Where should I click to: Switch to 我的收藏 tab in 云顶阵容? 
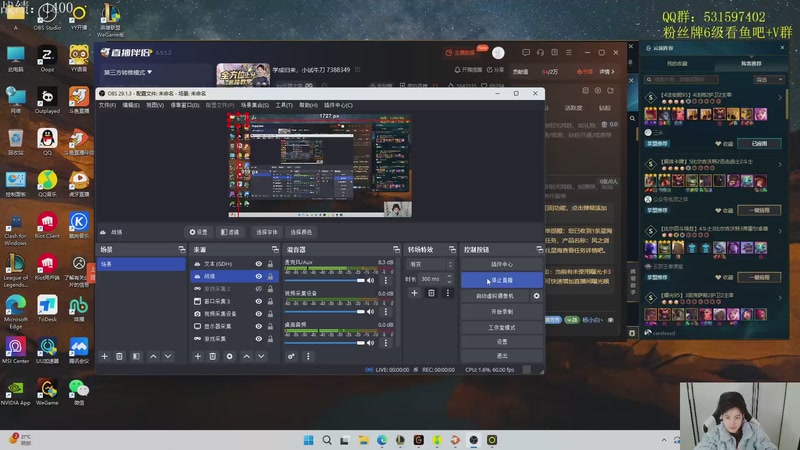tap(678, 64)
